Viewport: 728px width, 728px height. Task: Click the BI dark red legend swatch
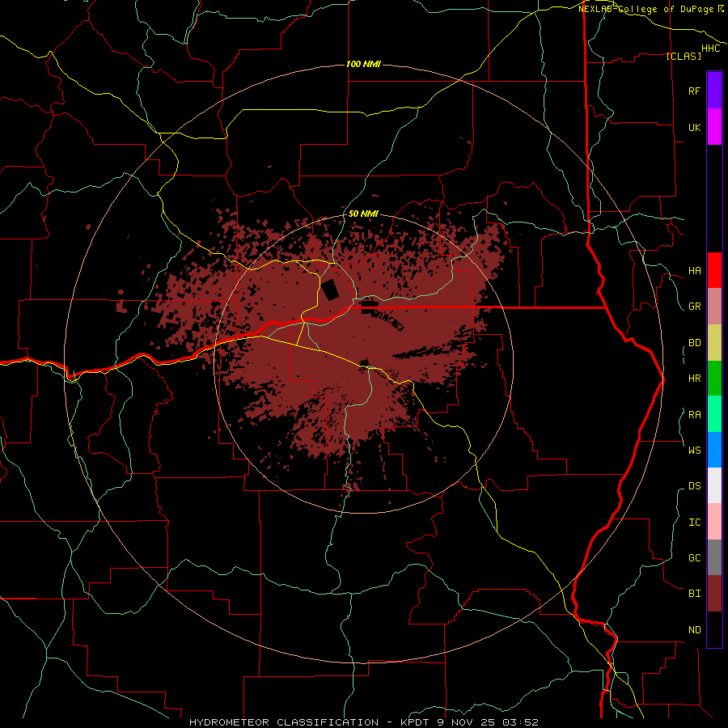(x=714, y=594)
